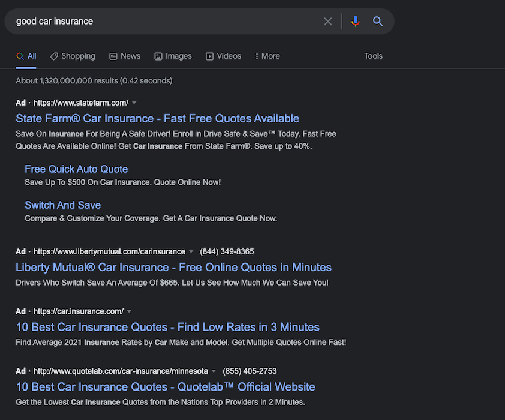505x420 pixels.
Task: Click the colored search icon beside All
Action: (x=20, y=56)
